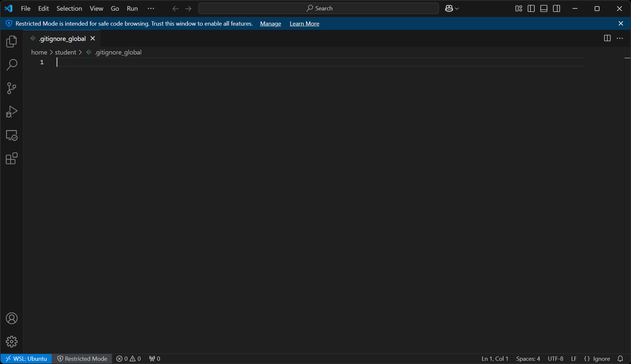
Task: Click the Manage link in the Restricted Mode banner
Action: pos(270,23)
